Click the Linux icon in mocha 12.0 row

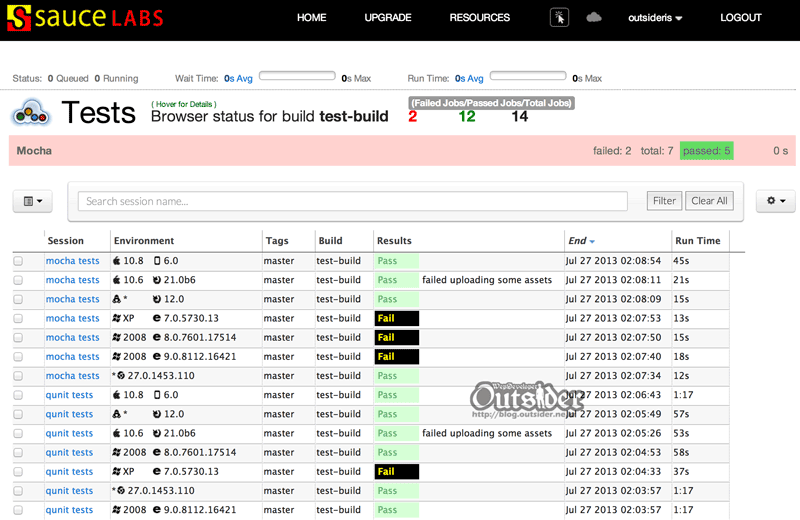coord(117,299)
